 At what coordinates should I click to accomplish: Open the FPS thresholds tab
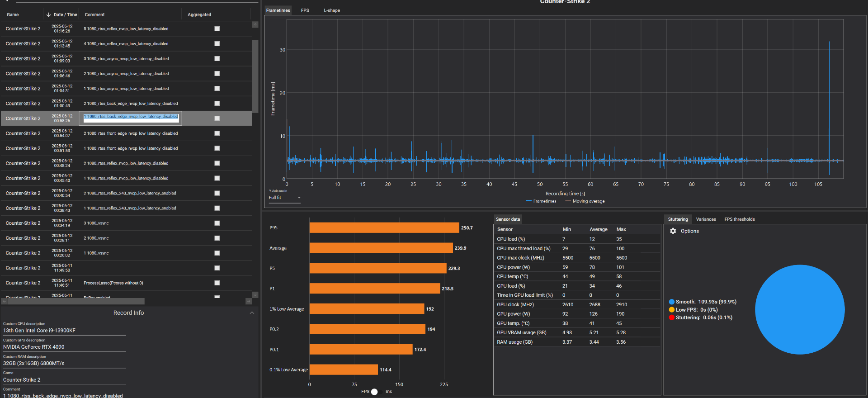pyautogui.click(x=740, y=219)
